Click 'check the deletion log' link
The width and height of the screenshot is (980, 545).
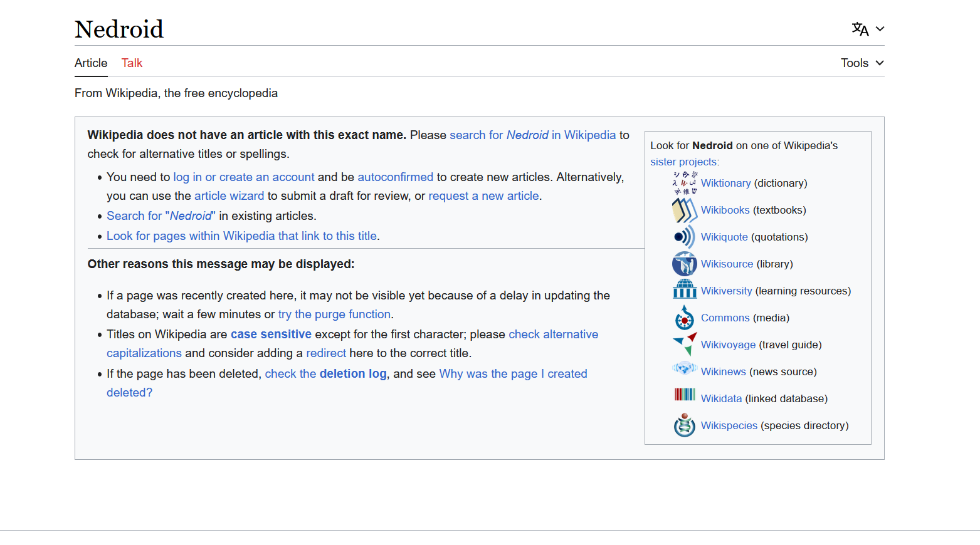tap(325, 373)
